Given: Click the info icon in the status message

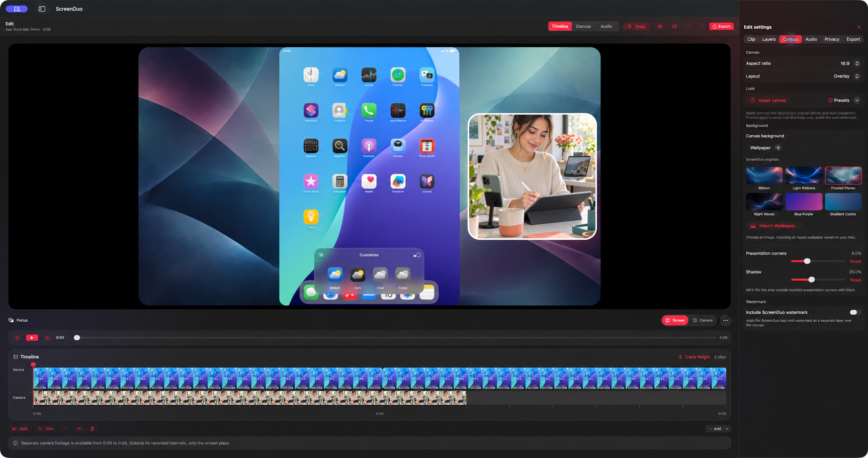Looking at the screenshot, I should click(x=15, y=443).
